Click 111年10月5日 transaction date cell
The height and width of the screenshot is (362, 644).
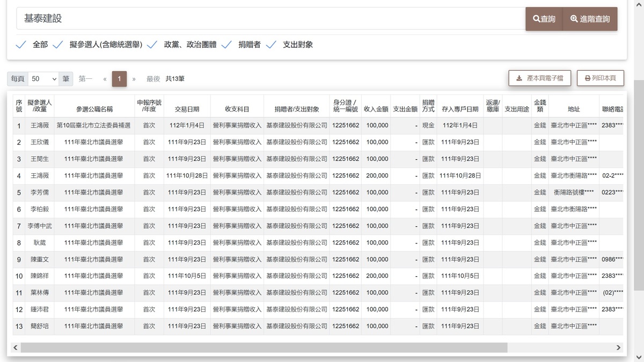187,276
